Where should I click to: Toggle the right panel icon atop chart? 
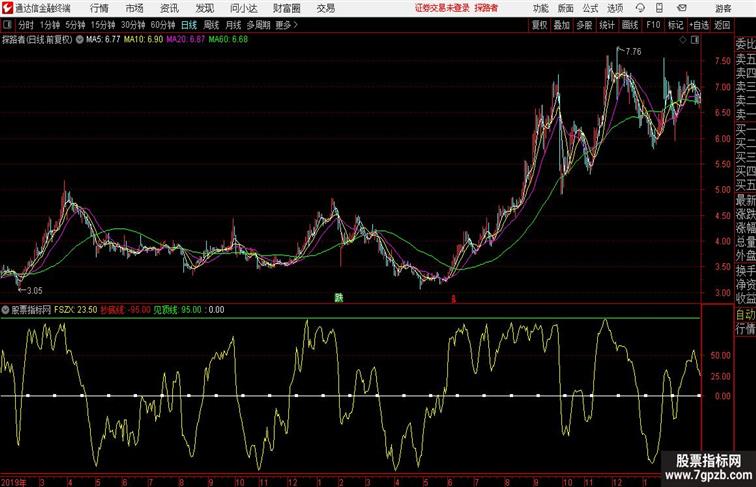(x=695, y=40)
